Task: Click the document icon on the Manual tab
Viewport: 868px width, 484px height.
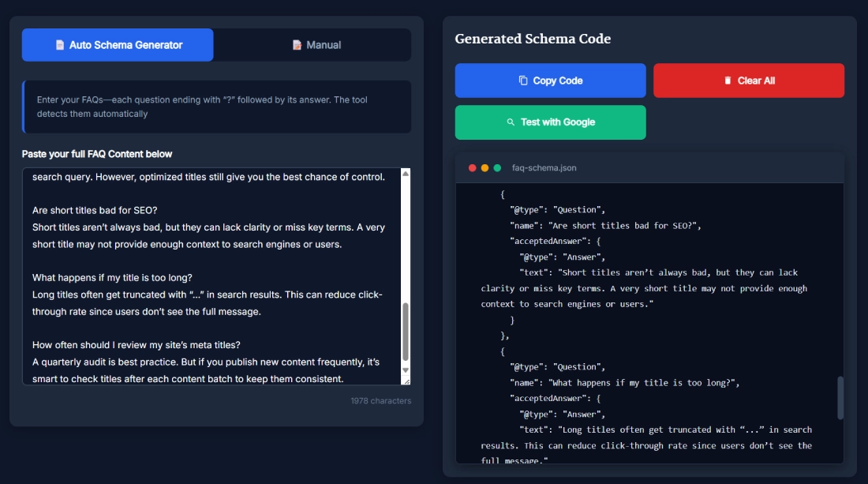Action: (297, 45)
